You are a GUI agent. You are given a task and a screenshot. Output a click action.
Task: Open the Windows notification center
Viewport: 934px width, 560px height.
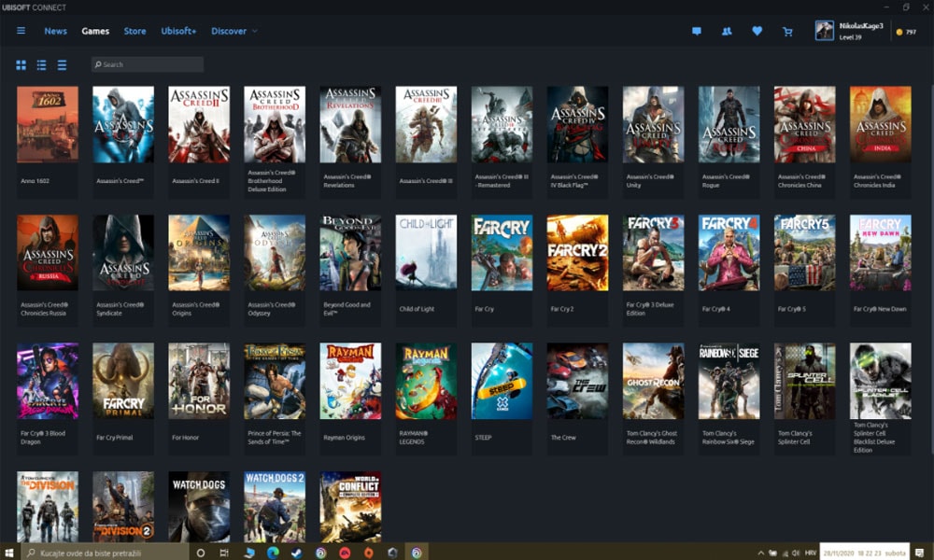[x=919, y=553]
